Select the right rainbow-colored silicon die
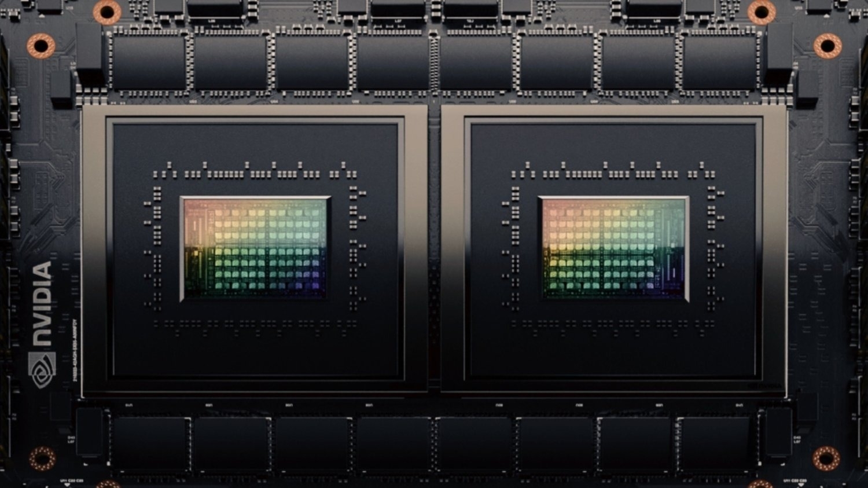Image resolution: width=868 pixels, height=488 pixels. pyautogui.click(x=613, y=249)
